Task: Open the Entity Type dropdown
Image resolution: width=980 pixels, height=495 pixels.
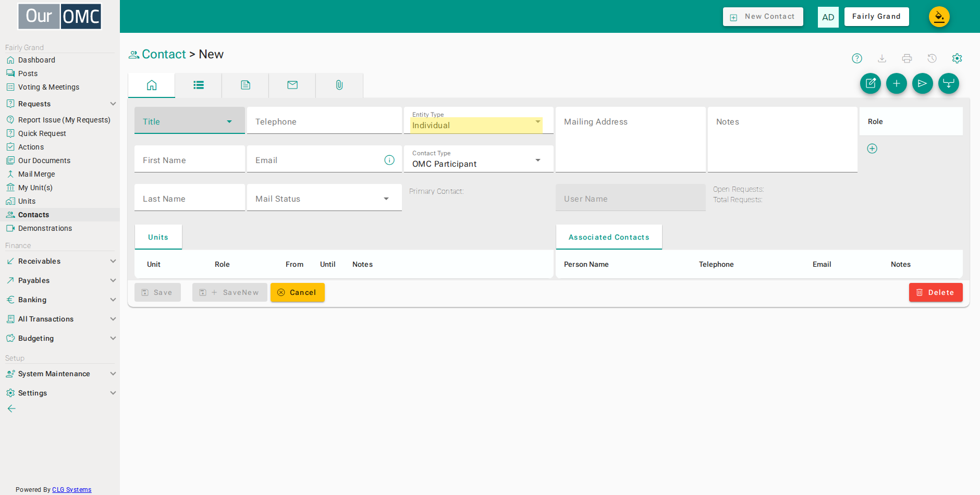Action: pos(479,121)
